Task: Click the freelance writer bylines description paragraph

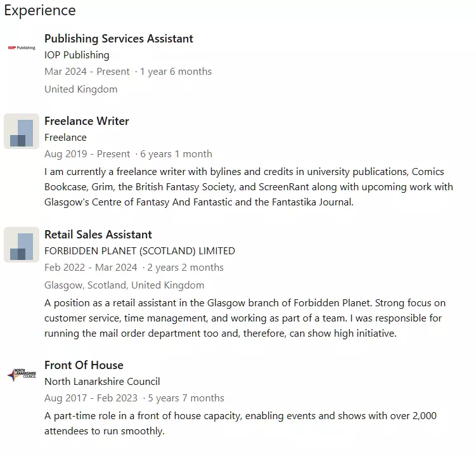Action: pos(248,187)
